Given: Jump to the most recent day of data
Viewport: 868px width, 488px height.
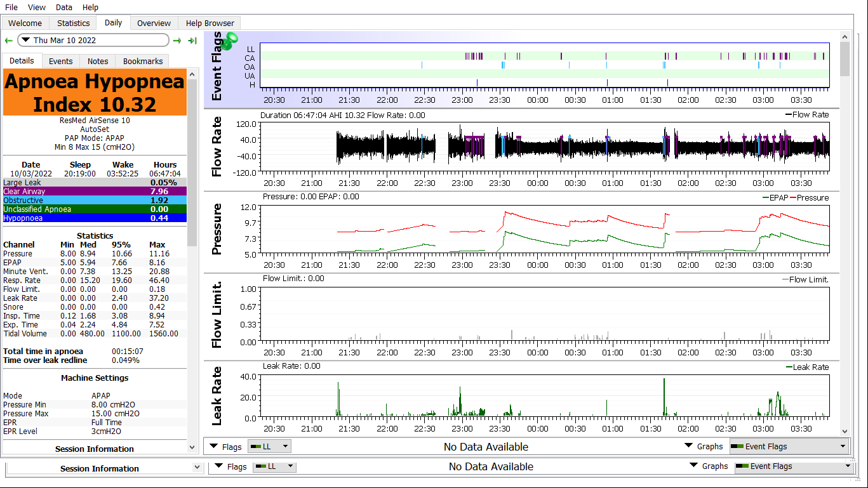Looking at the screenshot, I should pos(192,41).
